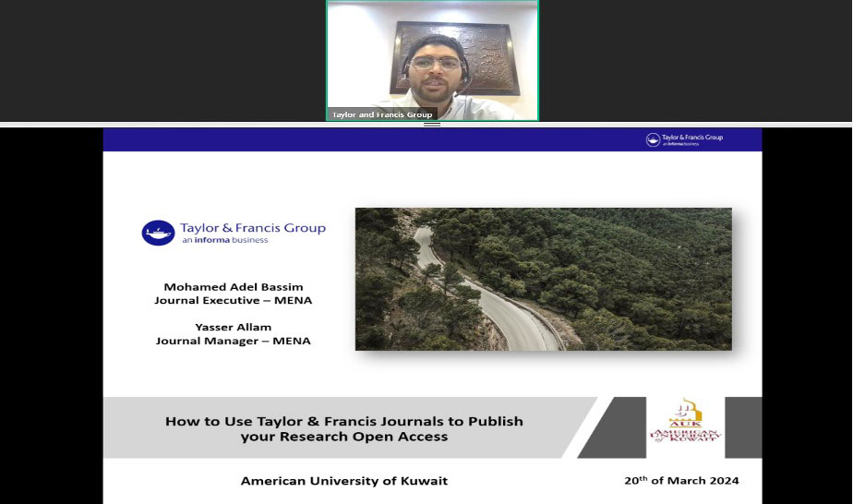Viewport: 853px width, 504px height.
Task: Click 'an informa business' tagline
Action: [x=225, y=240]
